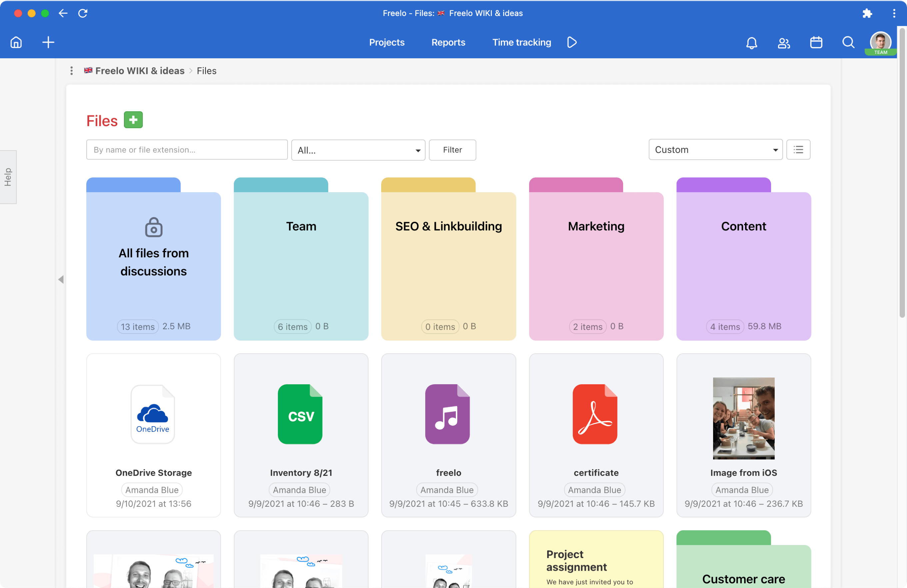Click the Time tracking menu item
907x588 pixels.
pos(521,42)
